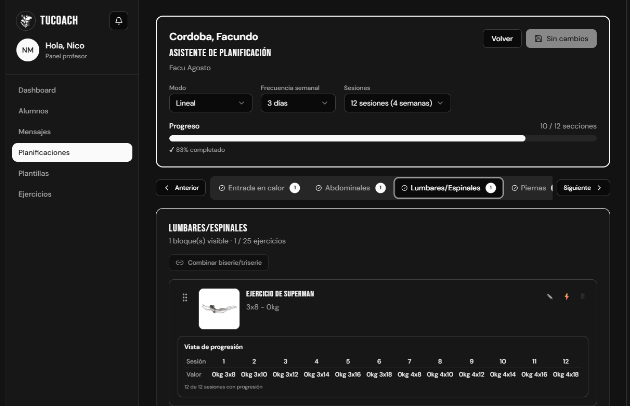This screenshot has width=630, height=406.
Task: Click the Facu Agosto plan name
Action: click(x=190, y=68)
